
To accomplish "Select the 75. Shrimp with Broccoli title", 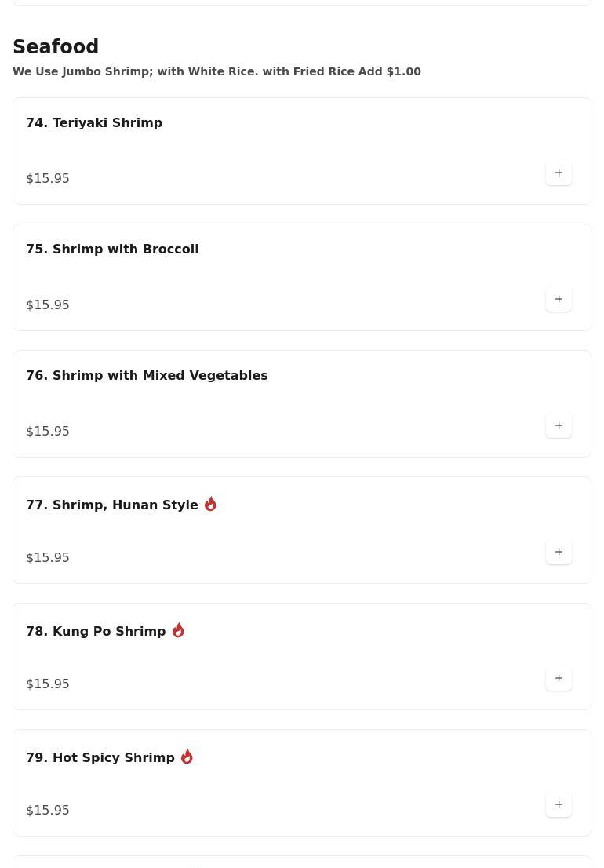I will click(x=112, y=250).
